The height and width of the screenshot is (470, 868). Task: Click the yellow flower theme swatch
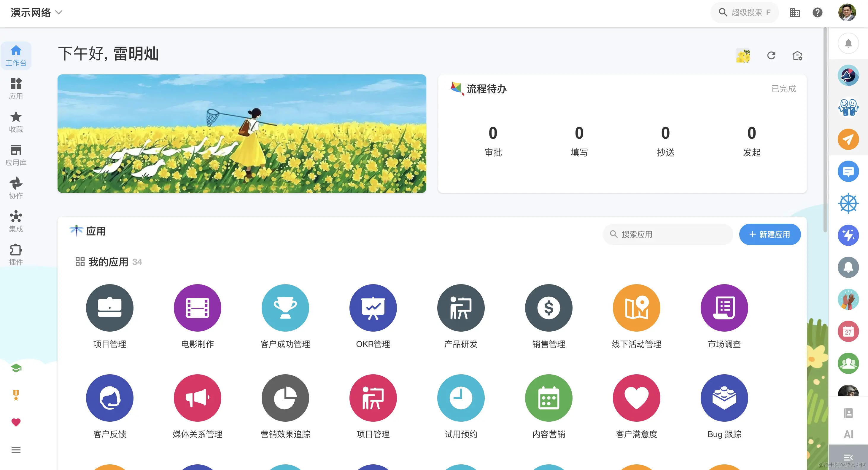tap(743, 55)
